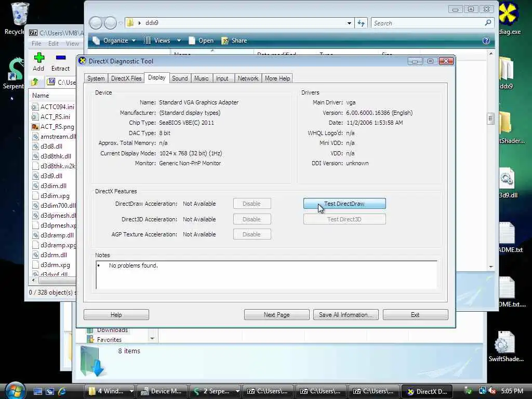Image resolution: width=532 pixels, height=399 pixels.
Task: Open the 4 Windows Explorer taskbar group
Action: 110,391
